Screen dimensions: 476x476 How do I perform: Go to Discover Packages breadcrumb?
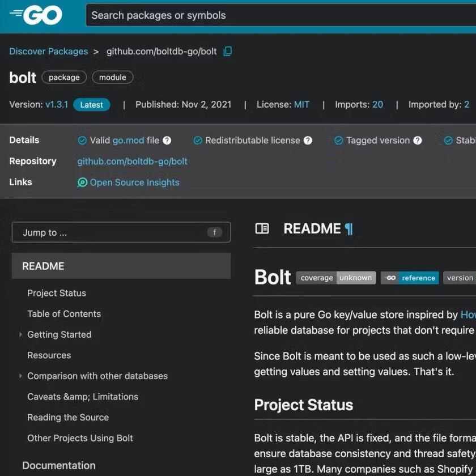49,52
